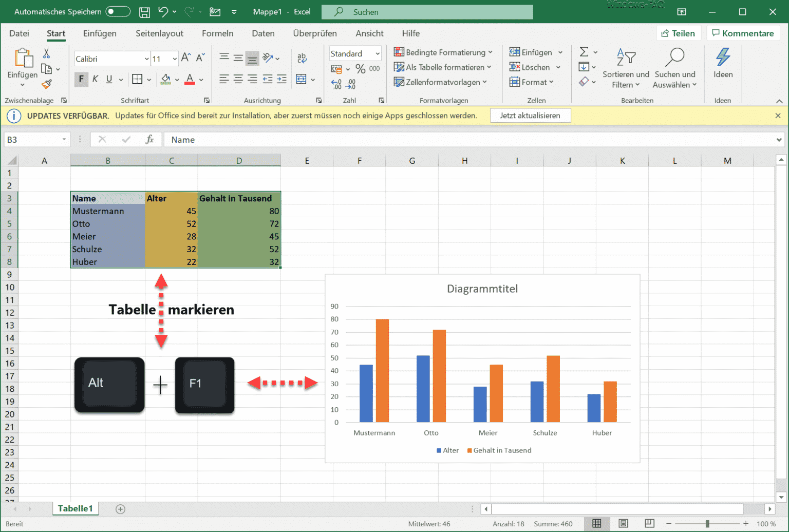
Task: Click the decrease decimal icon
Action: click(351, 84)
